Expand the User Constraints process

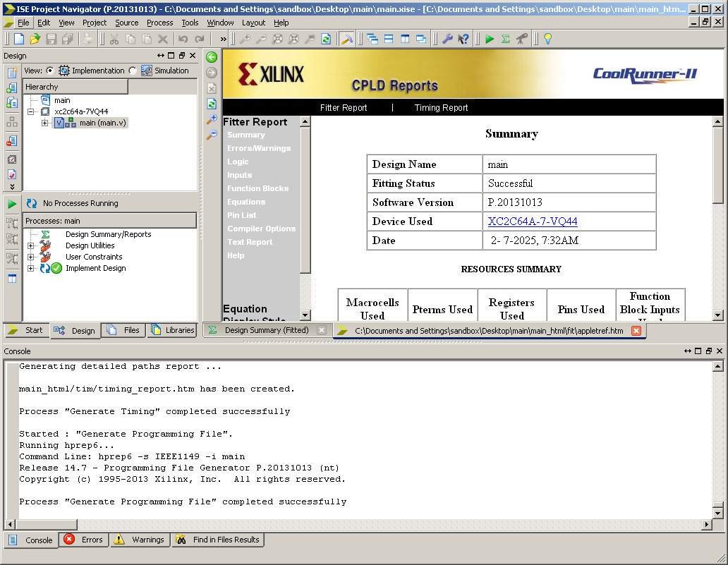(x=31, y=257)
